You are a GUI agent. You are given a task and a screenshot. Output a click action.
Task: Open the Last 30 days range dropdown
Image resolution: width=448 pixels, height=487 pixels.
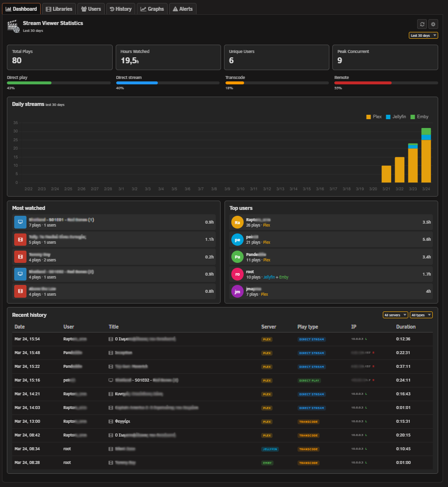click(423, 35)
